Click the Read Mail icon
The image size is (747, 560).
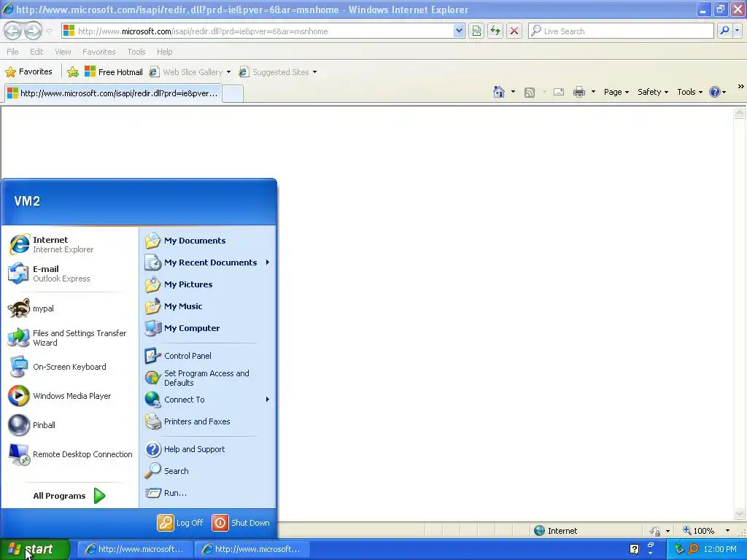[559, 92]
